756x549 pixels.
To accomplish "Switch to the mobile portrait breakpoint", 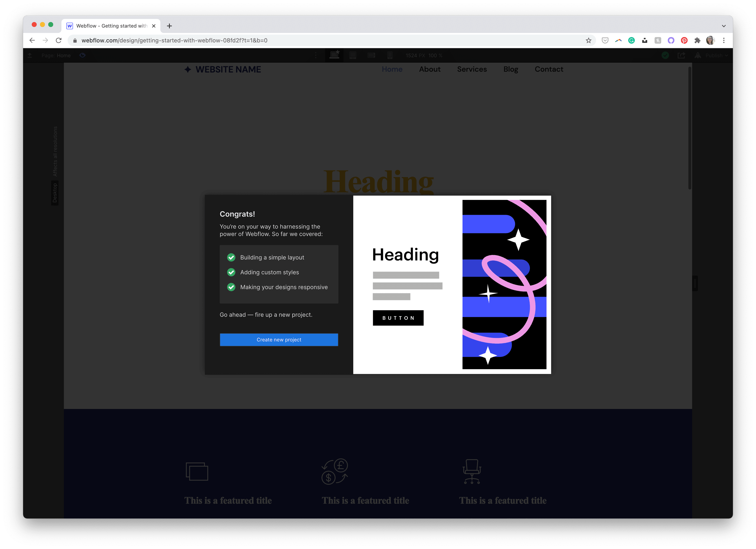I will 390,55.
